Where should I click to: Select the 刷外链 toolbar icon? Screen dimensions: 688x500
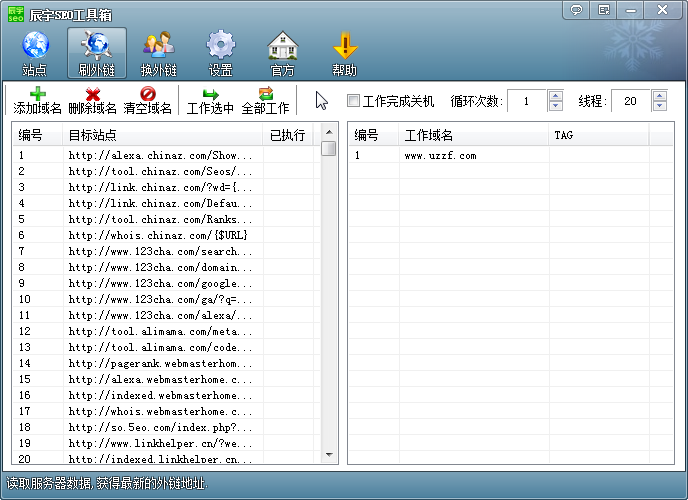tap(97, 53)
